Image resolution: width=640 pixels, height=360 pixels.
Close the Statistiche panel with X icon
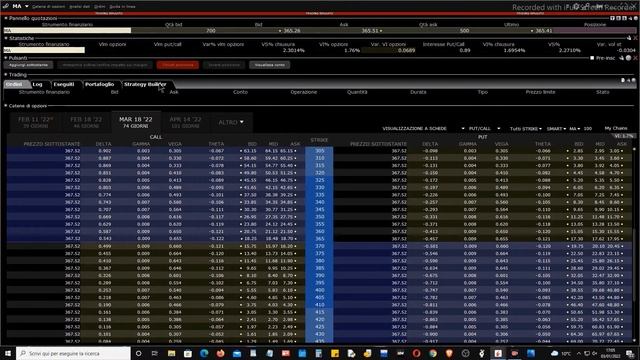coord(636,38)
